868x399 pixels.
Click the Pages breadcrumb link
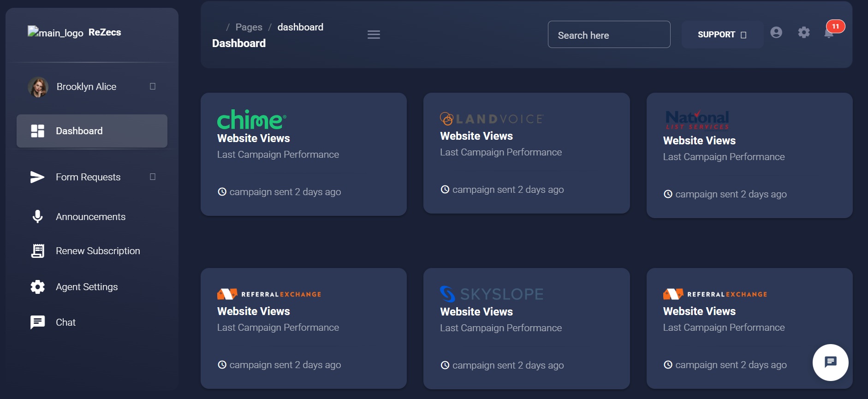coord(249,27)
